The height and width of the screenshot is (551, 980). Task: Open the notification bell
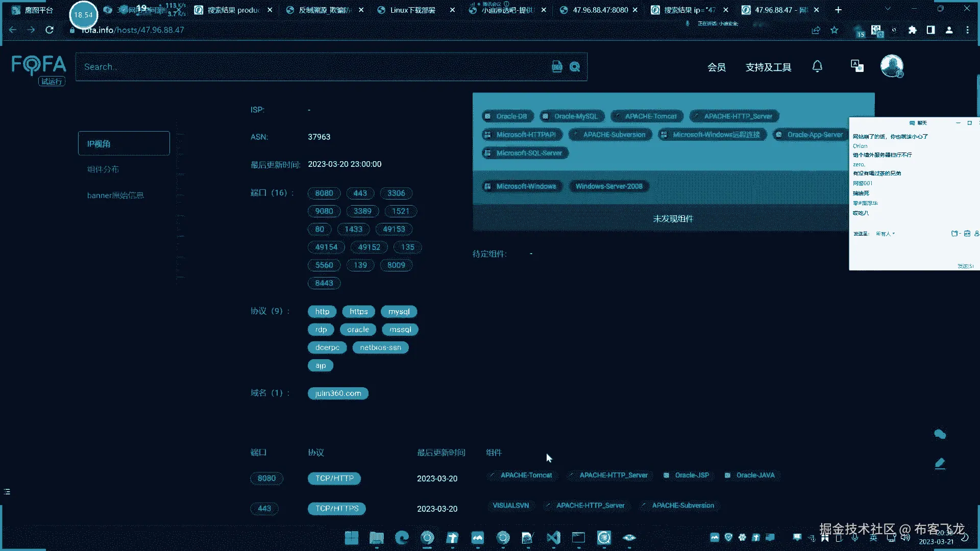(817, 66)
